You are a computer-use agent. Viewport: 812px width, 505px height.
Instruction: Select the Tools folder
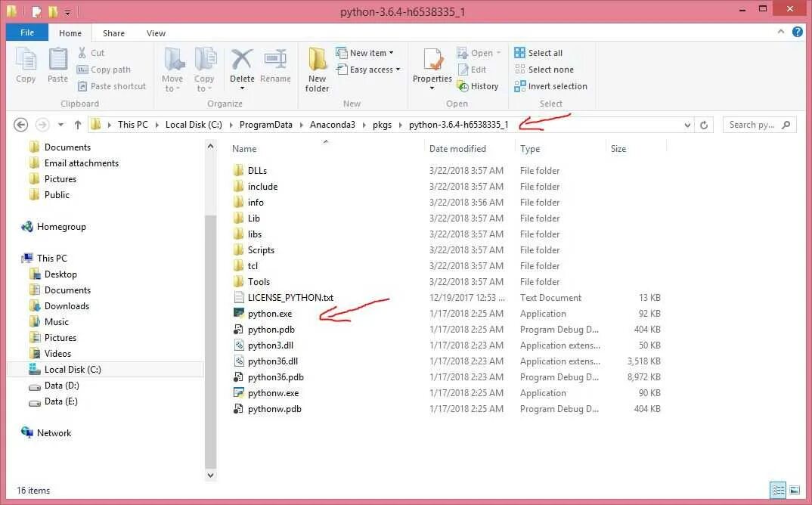pos(259,282)
